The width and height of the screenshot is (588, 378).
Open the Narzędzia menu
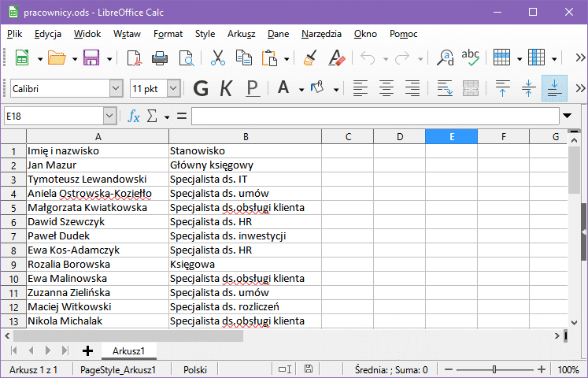(321, 34)
